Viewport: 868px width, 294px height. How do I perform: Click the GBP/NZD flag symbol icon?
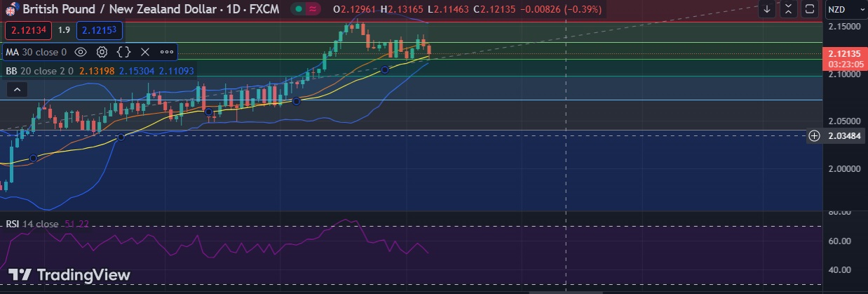point(12,10)
